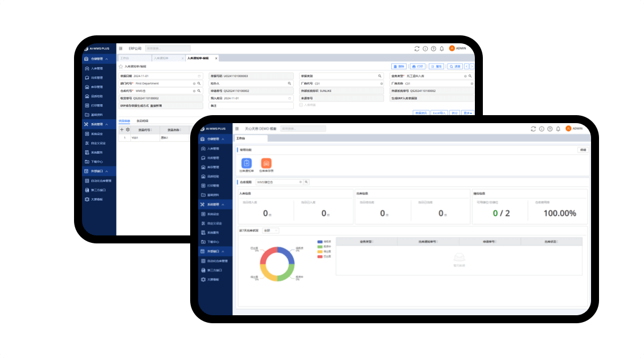Click the help question-mark icon in back window

433,48
